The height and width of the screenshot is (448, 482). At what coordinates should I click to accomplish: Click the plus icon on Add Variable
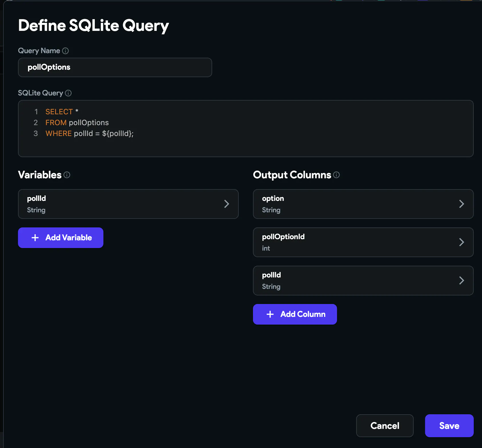[35, 238]
